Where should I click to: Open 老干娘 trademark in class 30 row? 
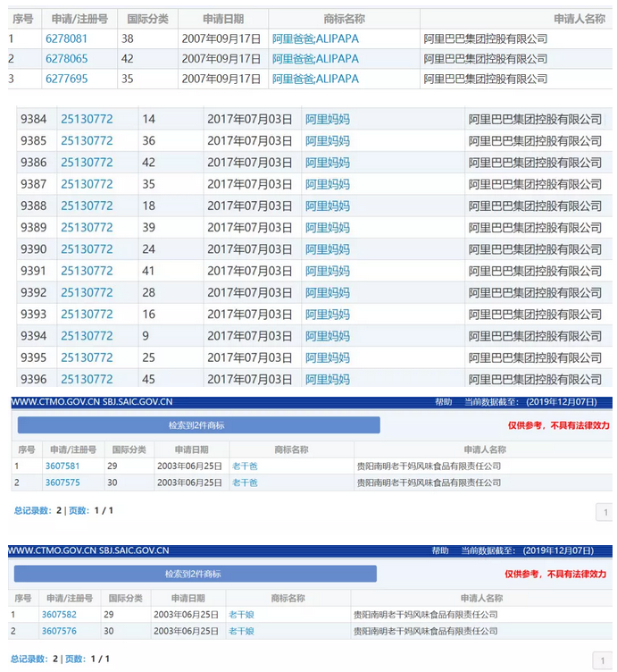click(241, 631)
